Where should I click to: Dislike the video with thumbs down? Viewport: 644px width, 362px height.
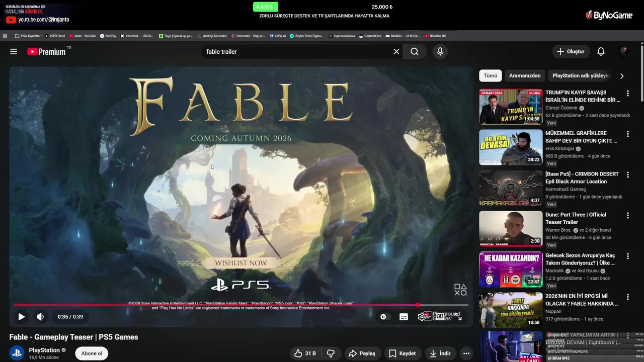tap(331, 353)
